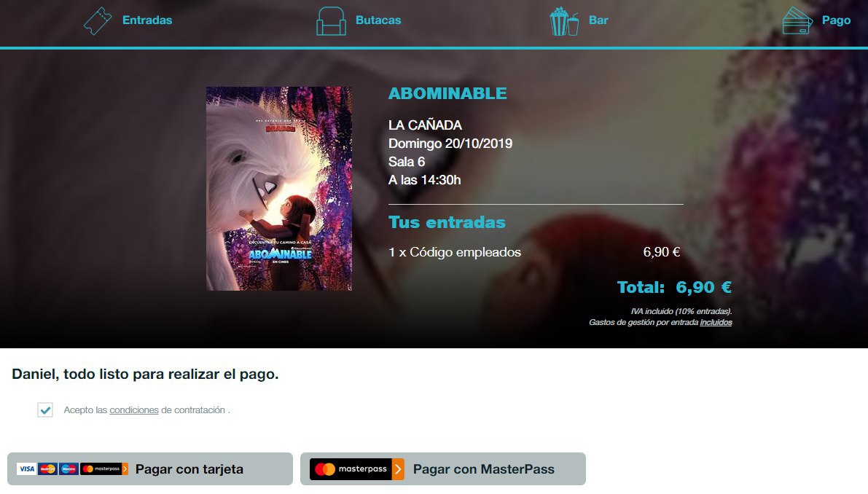Click the credit card Pago icon
The image size is (868, 494).
click(797, 21)
